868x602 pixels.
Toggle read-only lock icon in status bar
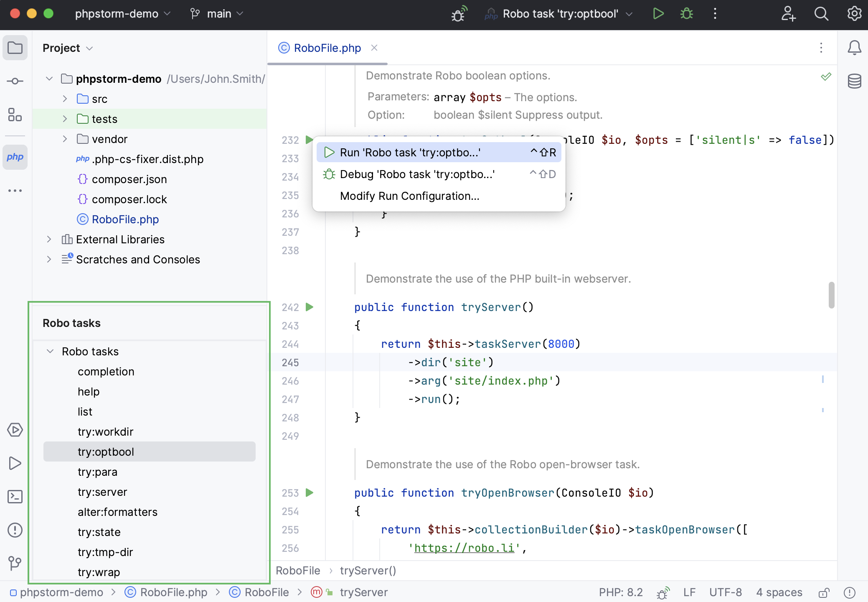(x=824, y=592)
